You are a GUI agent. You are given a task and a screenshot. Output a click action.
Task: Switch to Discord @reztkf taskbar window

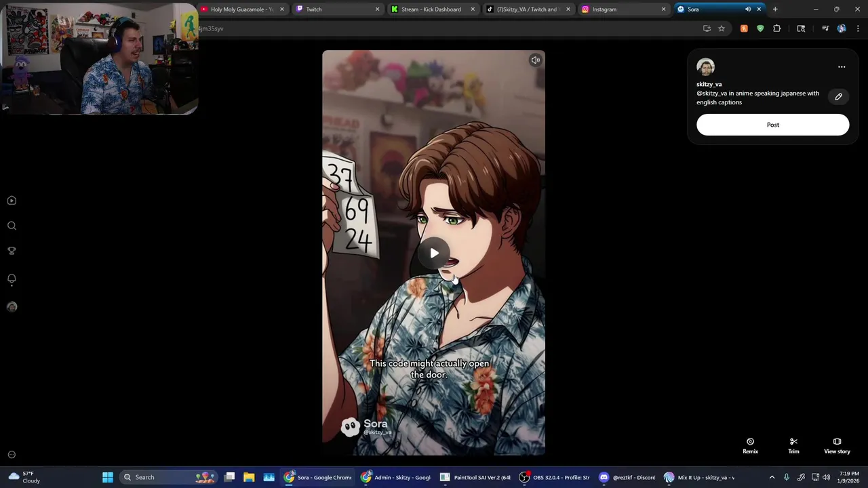pyautogui.click(x=627, y=477)
